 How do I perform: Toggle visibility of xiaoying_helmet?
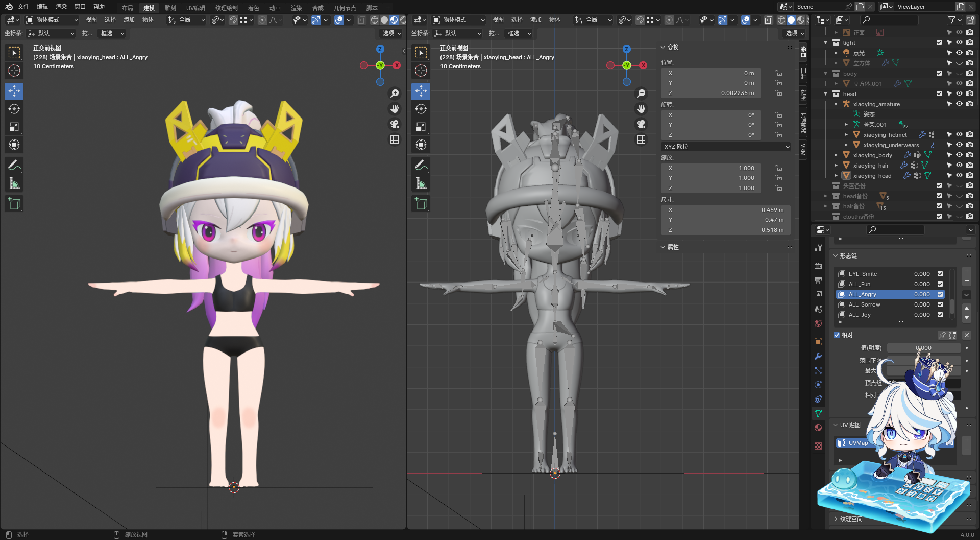point(959,135)
